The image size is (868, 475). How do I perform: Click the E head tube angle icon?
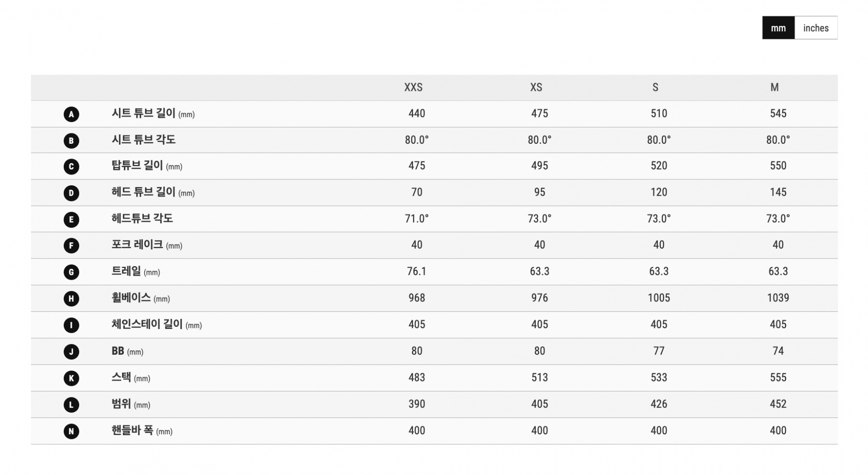pyautogui.click(x=71, y=220)
